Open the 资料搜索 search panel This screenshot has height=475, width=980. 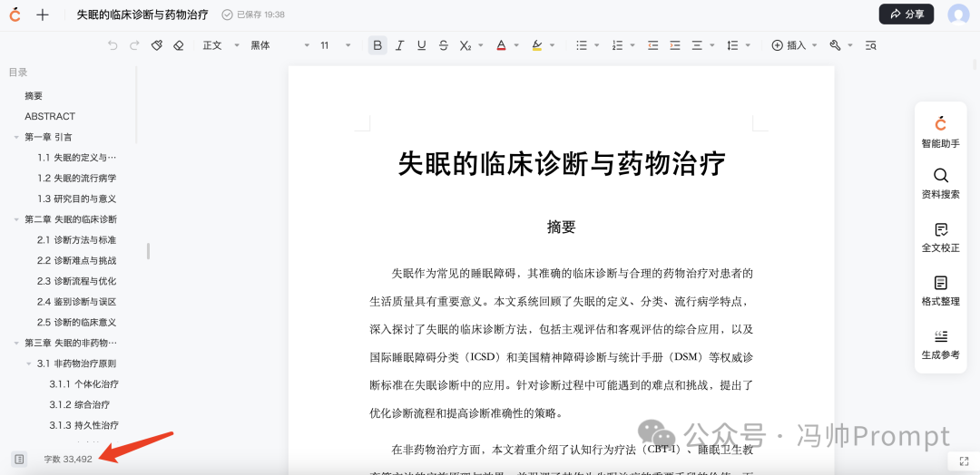click(940, 182)
